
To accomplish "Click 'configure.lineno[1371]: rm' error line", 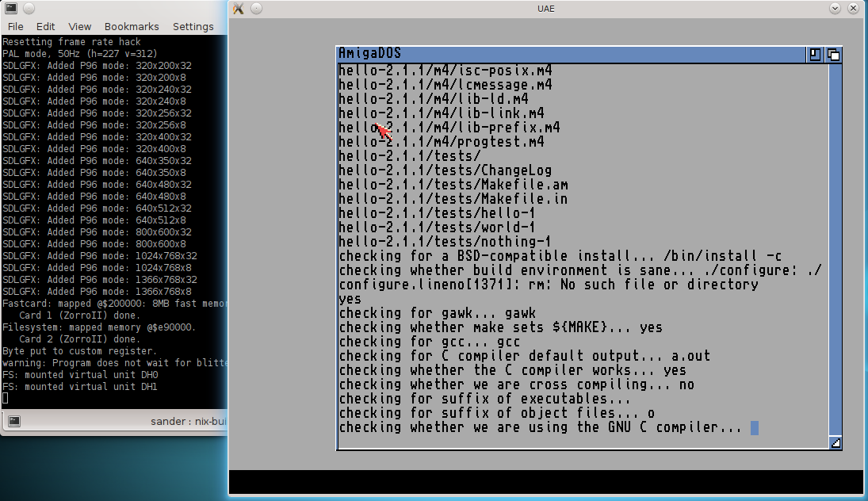I will [549, 285].
